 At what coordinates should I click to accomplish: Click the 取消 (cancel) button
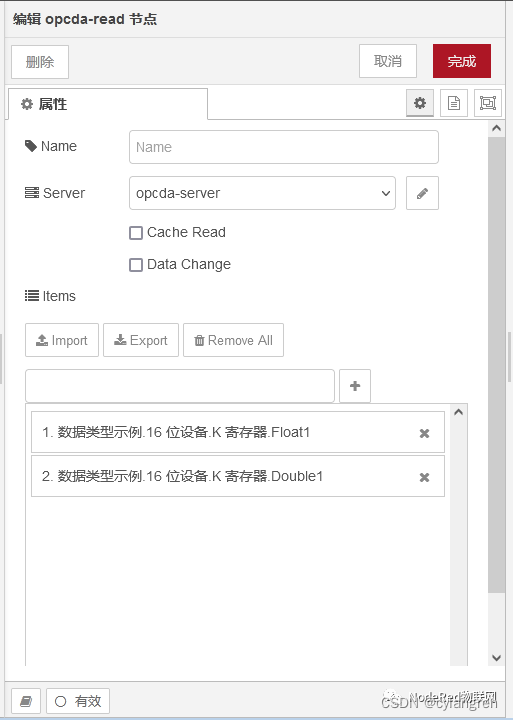388,61
